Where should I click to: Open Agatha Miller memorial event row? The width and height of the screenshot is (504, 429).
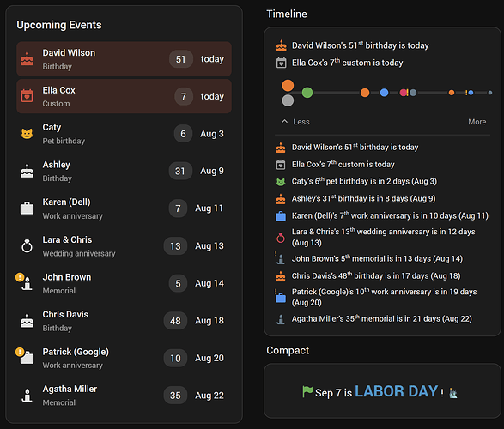[124, 396]
